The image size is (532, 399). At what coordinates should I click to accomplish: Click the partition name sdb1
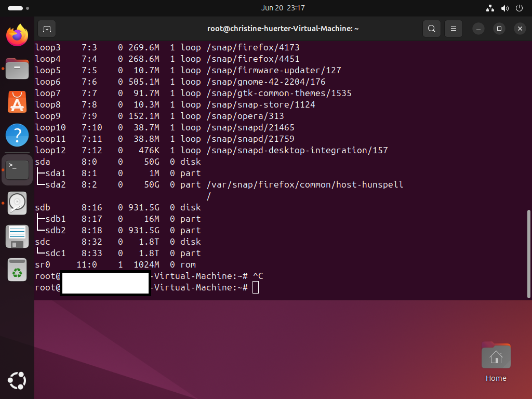(x=55, y=219)
